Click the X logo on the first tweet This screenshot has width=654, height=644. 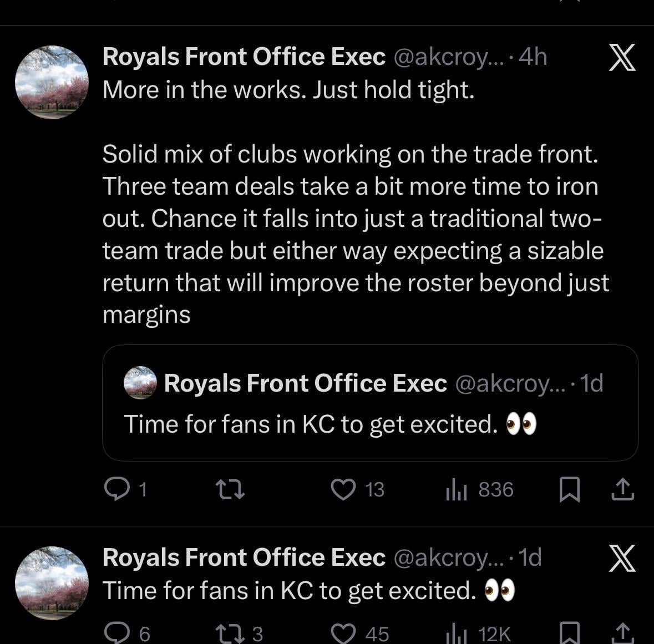click(x=622, y=58)
